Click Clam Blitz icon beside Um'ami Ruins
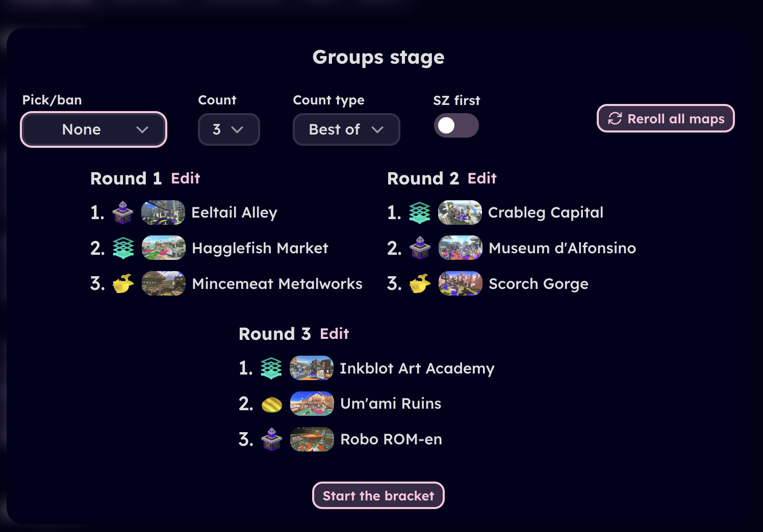 pos(272,404)
